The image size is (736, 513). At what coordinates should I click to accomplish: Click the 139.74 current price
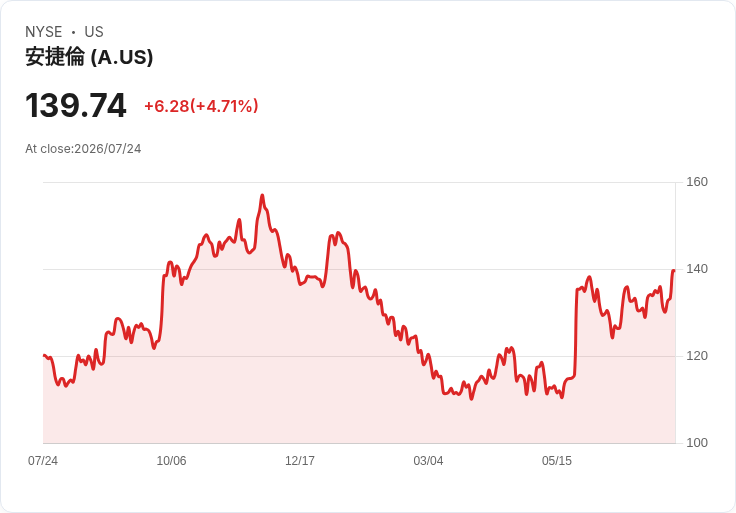click(x=76, y=105)
